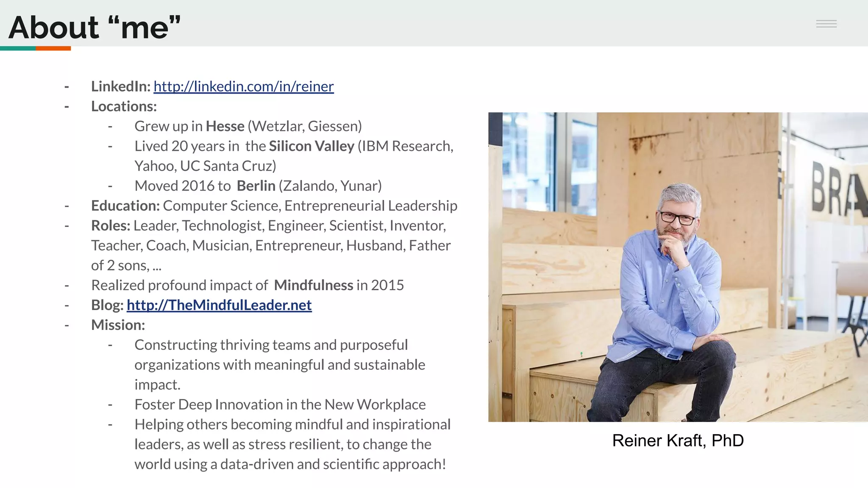Click the 'BRA' lettering in the photo
Viewport: 868px width, 488px height.
click(837, 189)
